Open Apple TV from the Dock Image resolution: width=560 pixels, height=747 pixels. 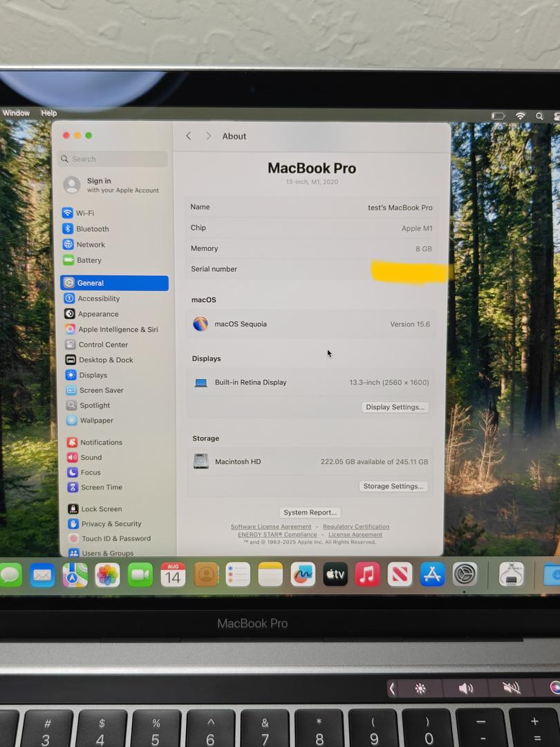coord(335,575)
